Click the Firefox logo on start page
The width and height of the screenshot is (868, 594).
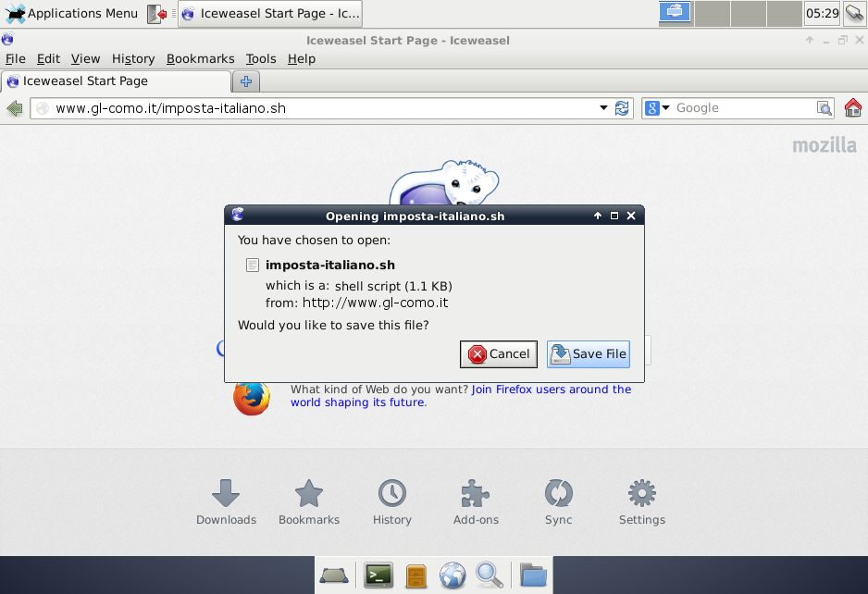pyautogui.click(x=252, y=398)
